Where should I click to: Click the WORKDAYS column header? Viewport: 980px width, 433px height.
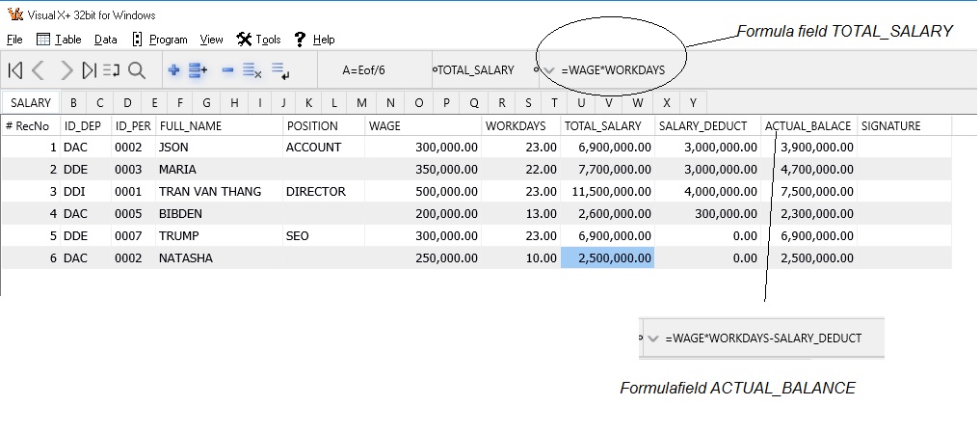tap(522, 125)
